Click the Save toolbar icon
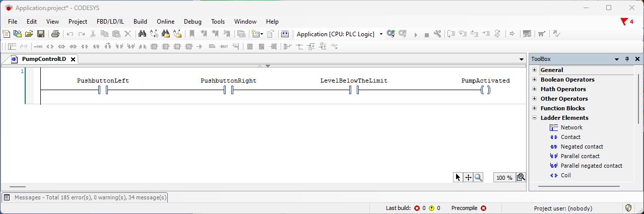Screen dimensions: 644x214 tap(40, 34)
